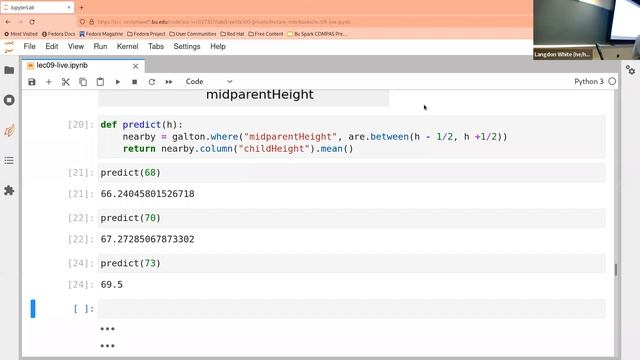The width and height of the screenshot is (640, 360).
Task: Paste cells with the clipboard icon
Action: coord(100,82)
